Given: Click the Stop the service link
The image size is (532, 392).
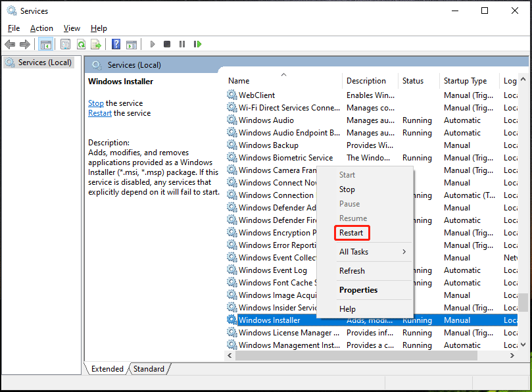Looking at the screenshot, I should click(x=95, y=103).
